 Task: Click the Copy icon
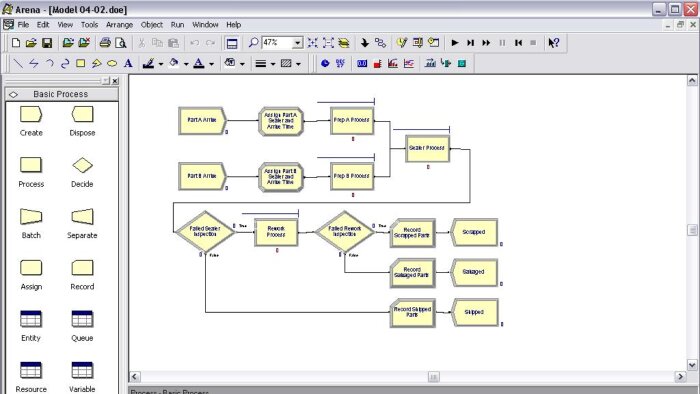(x=157, y=43)
